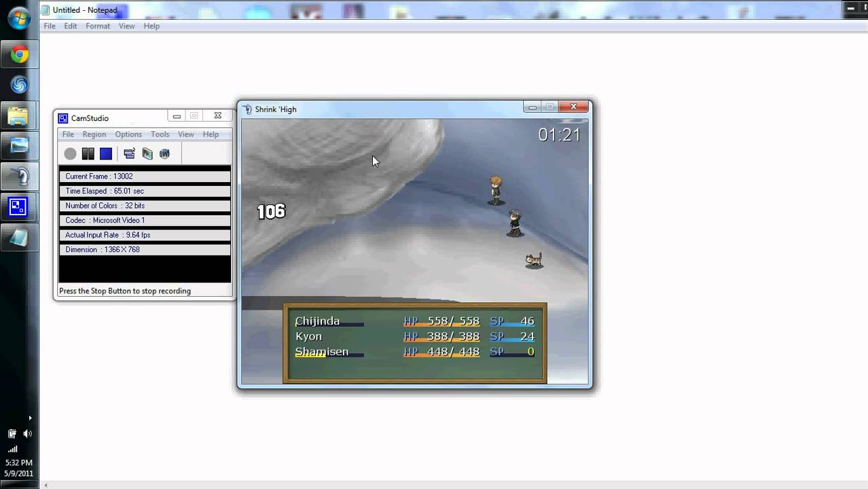The height and width of the screenshot is (489, 868).
Task: Click Shamisen's HP value 448/448
Action: [x=453, y=352]
